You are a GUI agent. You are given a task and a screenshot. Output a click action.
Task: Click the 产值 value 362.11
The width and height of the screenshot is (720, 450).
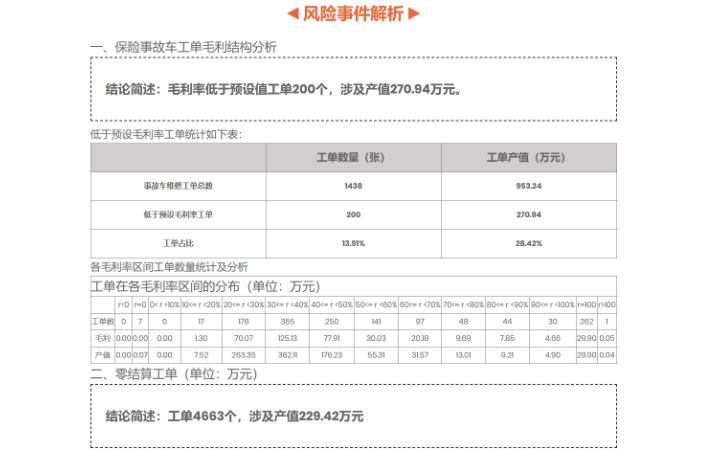tap(287, 355)
